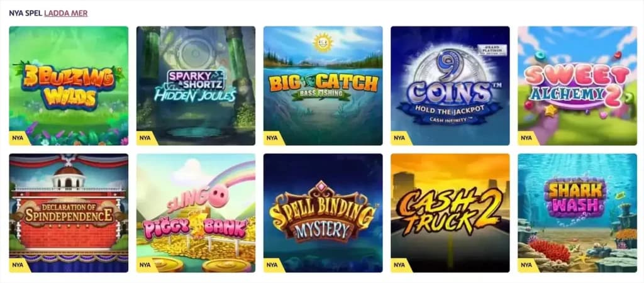Select Spell Binding Mystery game
Screen dimensions: 644x283
pyautogui.click(x=323, y=213)
